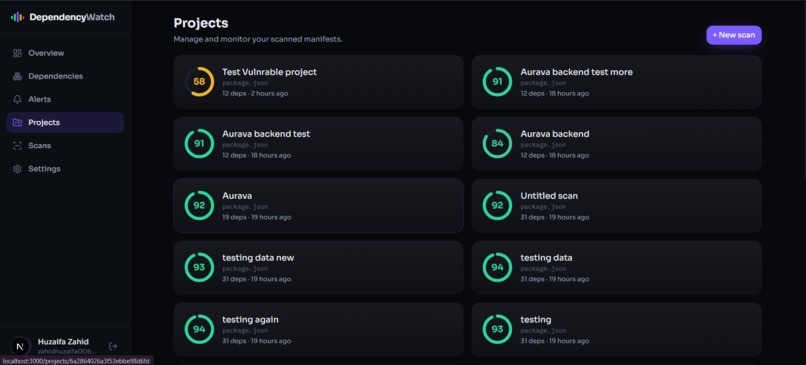
Task: Click the score 94 ring on testing again card
Action: coord(199,329)
